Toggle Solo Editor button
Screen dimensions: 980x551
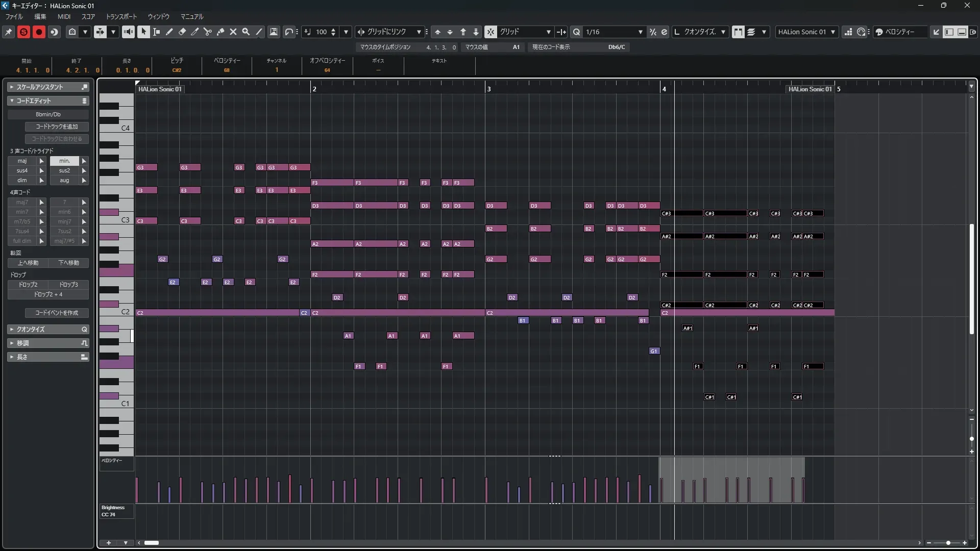tap(23, 32)
